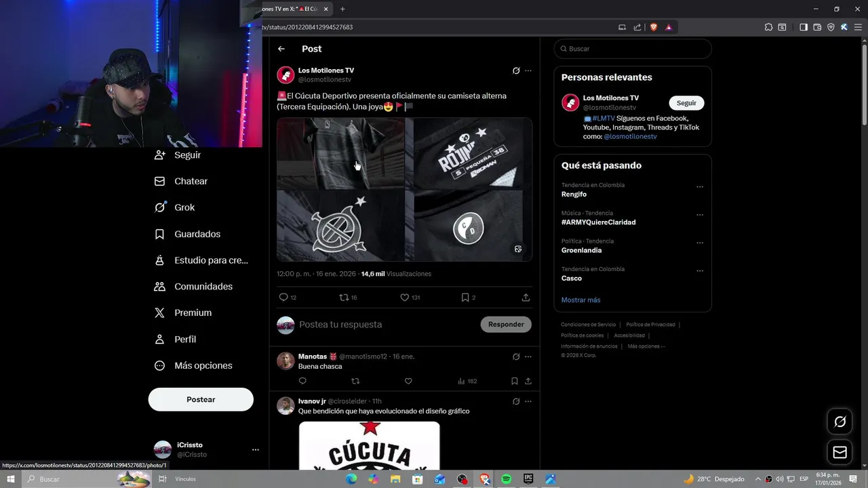This screenshot has height=488, width=868.
Task: Open a new browser tab
Action: click(x=342, y=9)
